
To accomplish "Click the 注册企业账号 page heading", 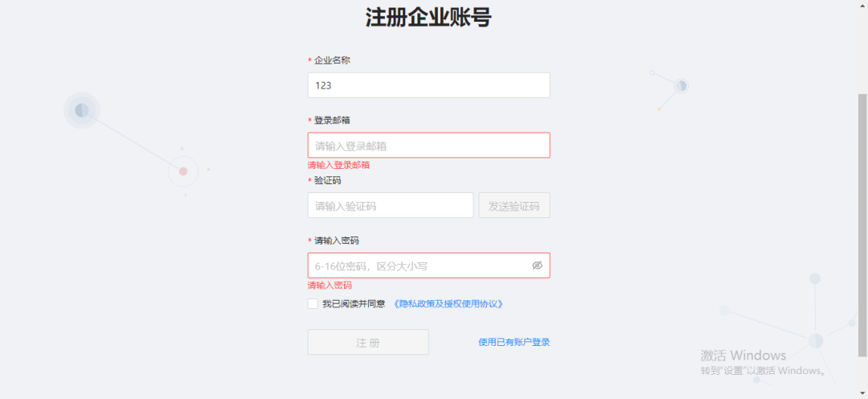I will click(428, 18).
